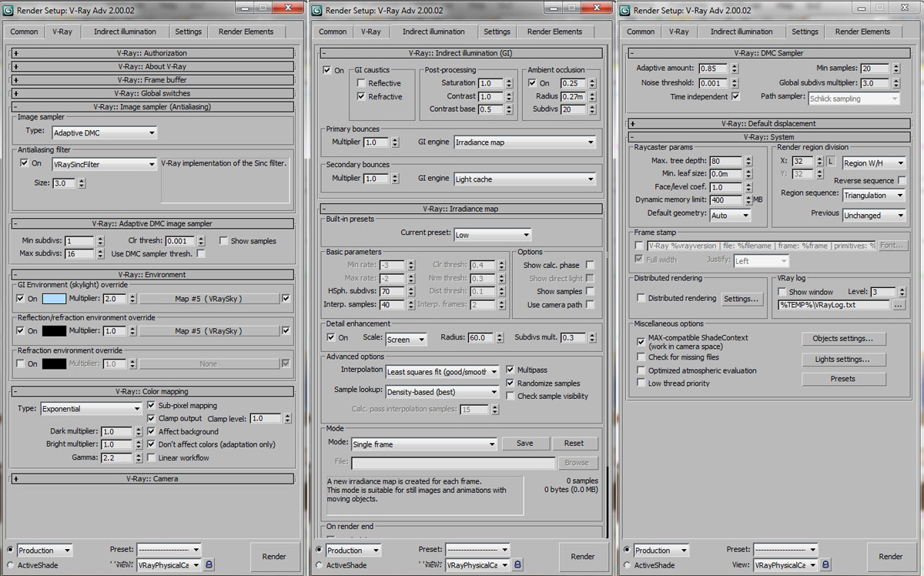Click GI Environment Map #5 (VRaySky) button

pyautogui.click(x=209, y=299)
